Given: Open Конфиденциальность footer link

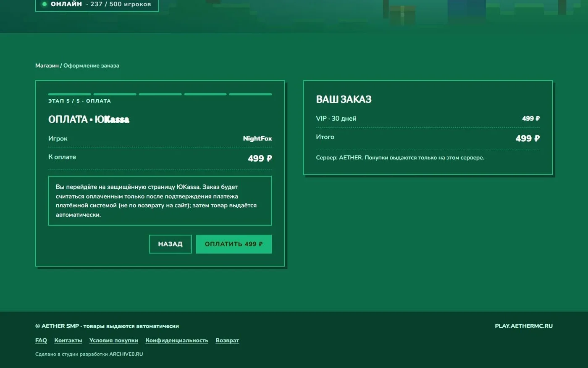Looking at the screenshot, I should [177, 340].
